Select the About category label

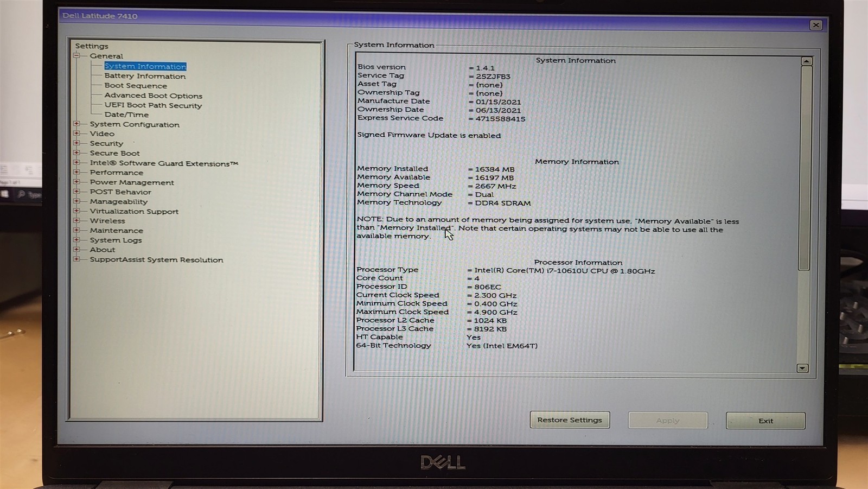click(103, 250)
